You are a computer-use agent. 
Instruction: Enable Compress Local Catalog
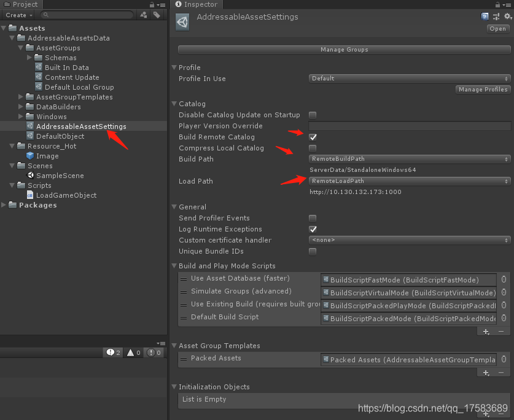click(313, 148)
